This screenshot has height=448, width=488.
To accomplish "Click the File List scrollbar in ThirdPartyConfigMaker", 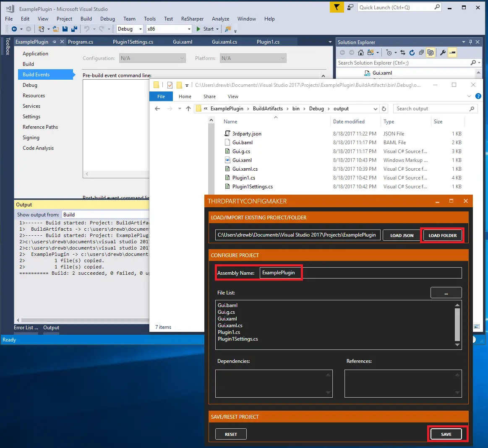I will (457, 325).
